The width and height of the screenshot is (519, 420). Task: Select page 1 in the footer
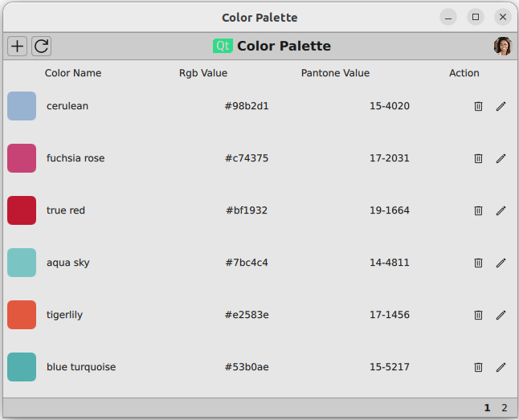(487, 408)
